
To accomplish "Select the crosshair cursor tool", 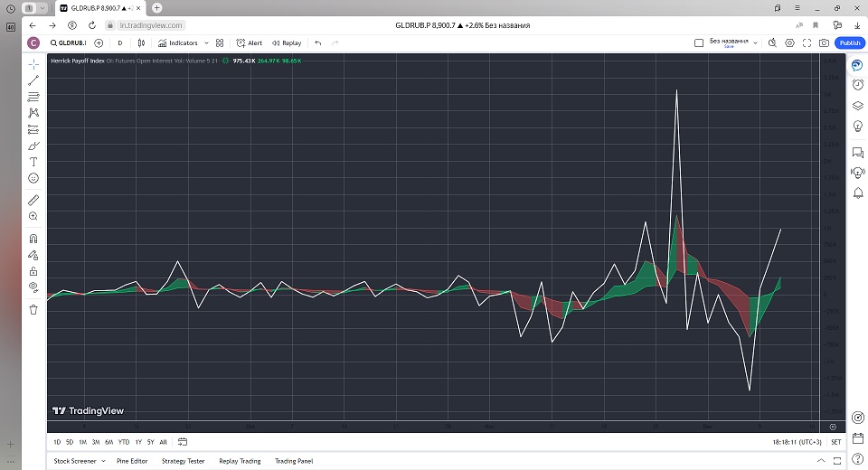I will click(x=33, y=64).
